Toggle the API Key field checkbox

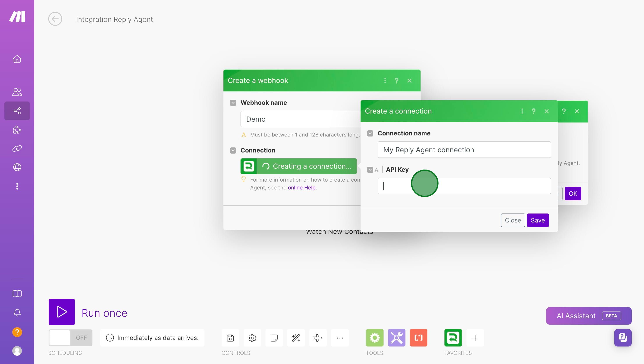click(370, 170)
